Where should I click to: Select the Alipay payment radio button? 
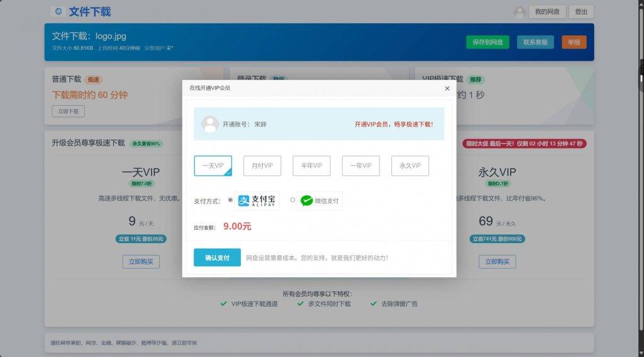pos(230,200)
